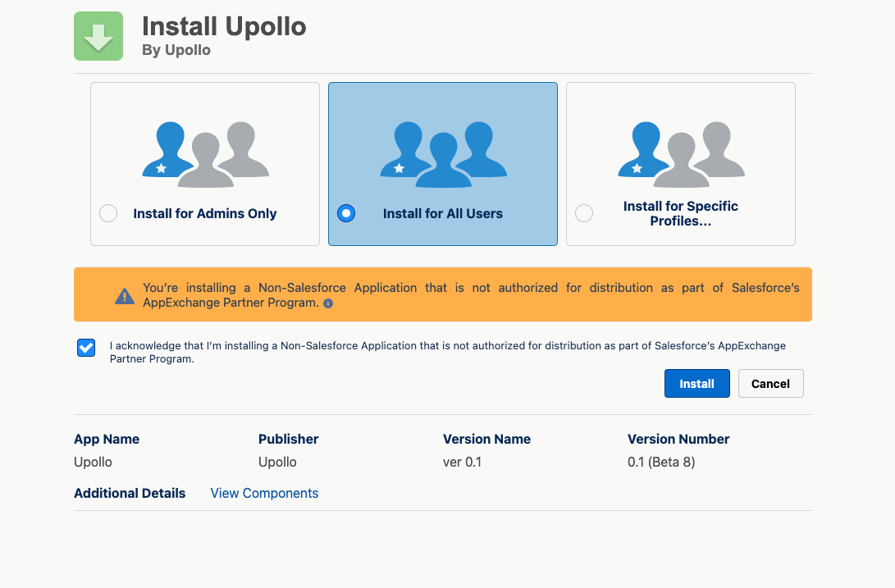
Task: Click the Publisher header
Action: [288, 439]
